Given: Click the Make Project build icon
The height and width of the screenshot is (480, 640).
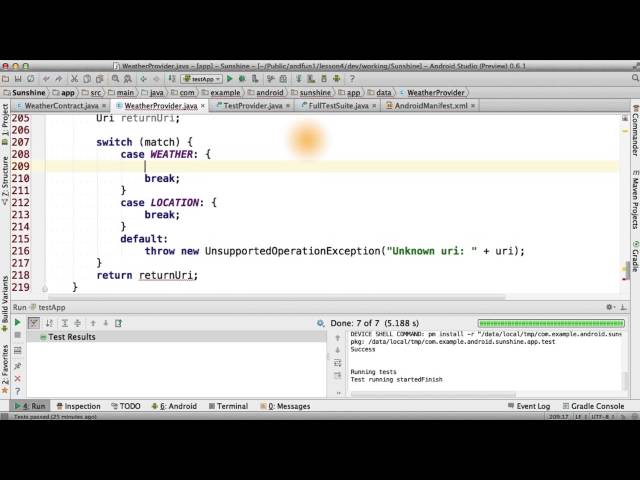Looking at the screenshot, I should click(172, 79).
